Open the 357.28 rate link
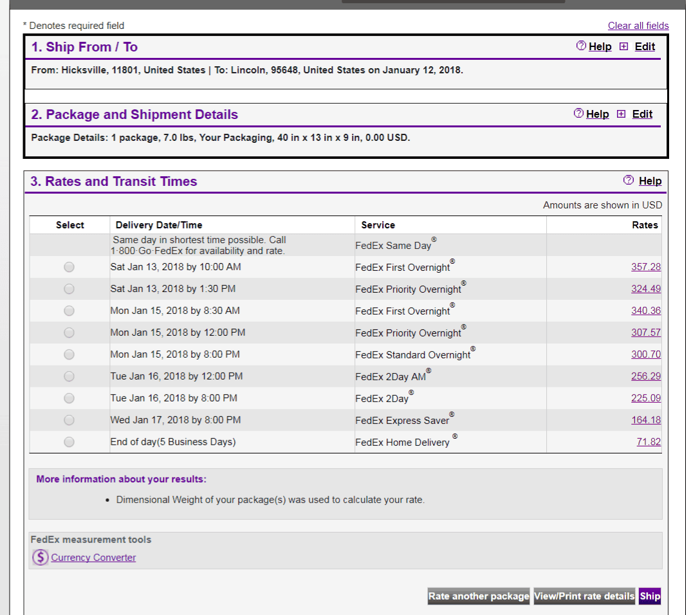Screen dimensions: 700x615 [645, 267]
